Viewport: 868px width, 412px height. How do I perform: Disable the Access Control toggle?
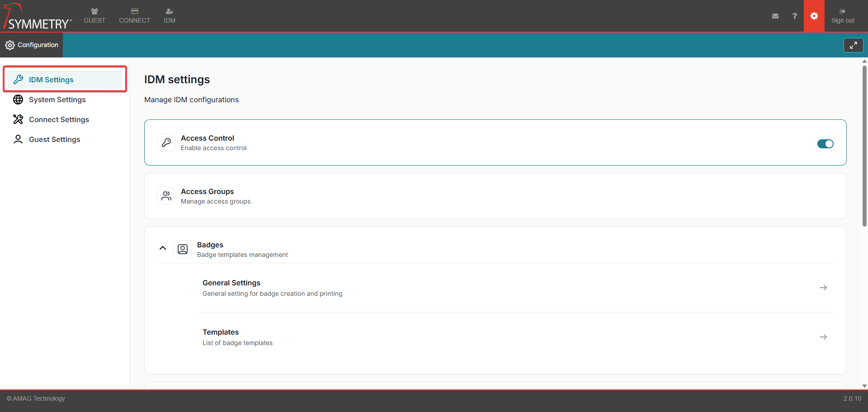[825, 144]
